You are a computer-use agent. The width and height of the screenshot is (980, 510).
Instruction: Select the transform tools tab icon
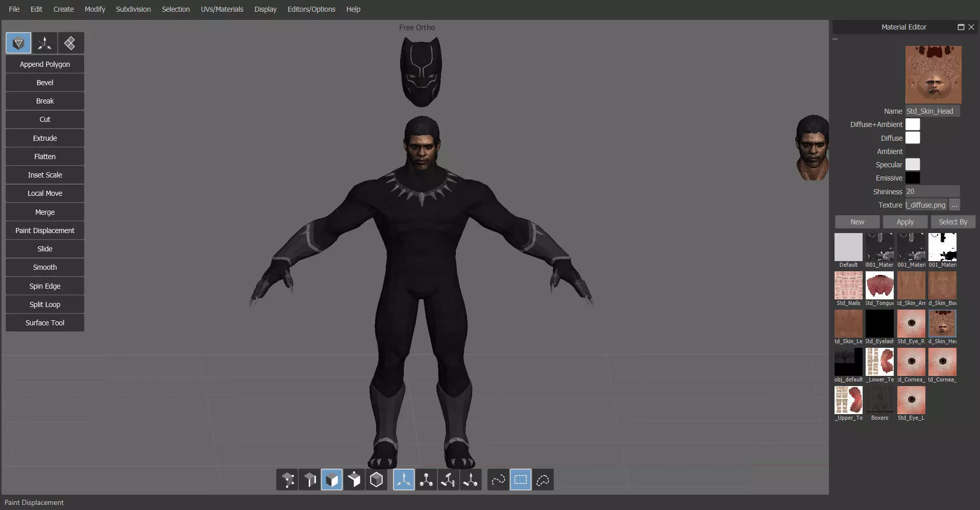[44, 43]
